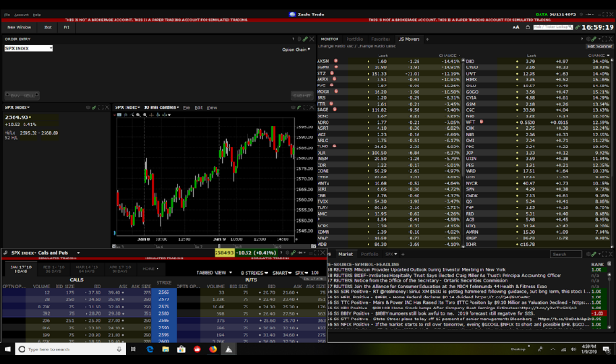
Task: Click the Windows taskbar search box
Action: pos(71,349)
